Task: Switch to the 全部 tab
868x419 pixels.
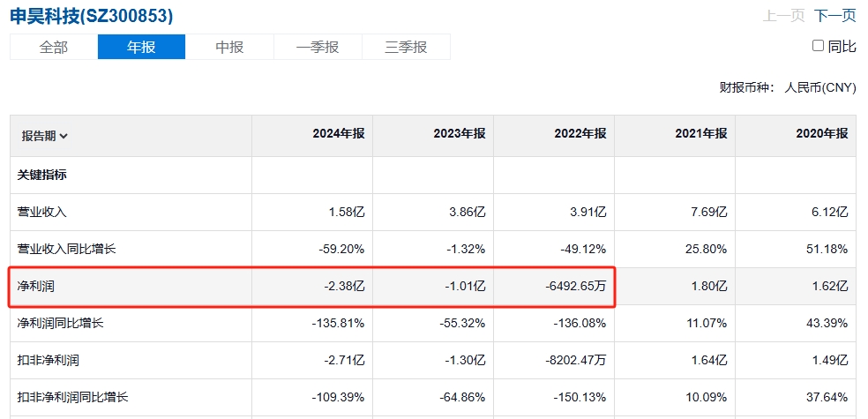Action: pos(54,47)
